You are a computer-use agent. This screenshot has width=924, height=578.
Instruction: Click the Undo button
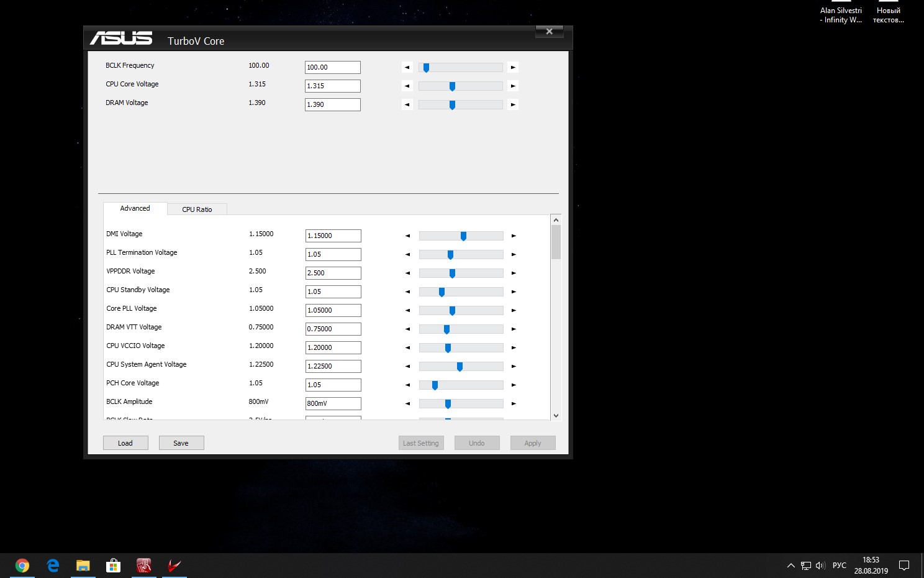click(x=477, y=443)
